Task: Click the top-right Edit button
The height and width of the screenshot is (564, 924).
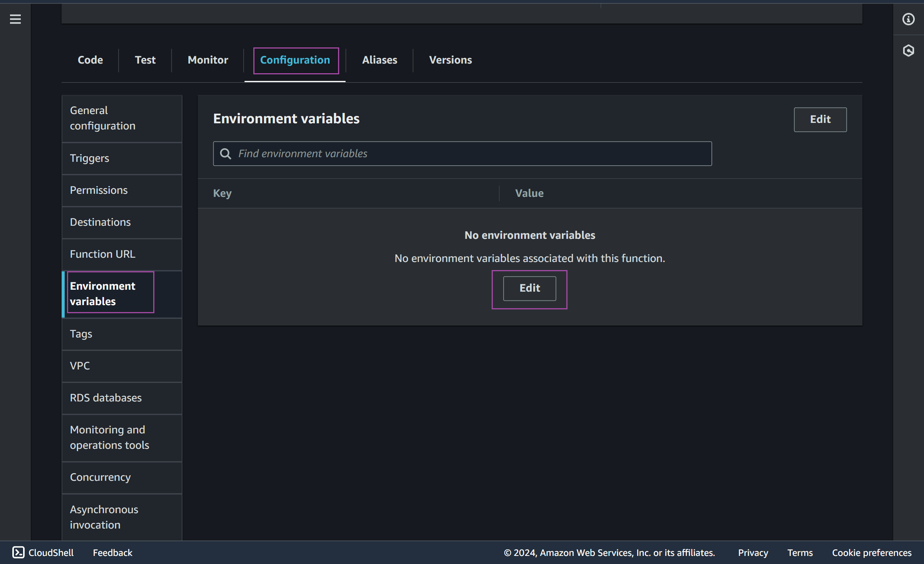Action: pos(820,119)
